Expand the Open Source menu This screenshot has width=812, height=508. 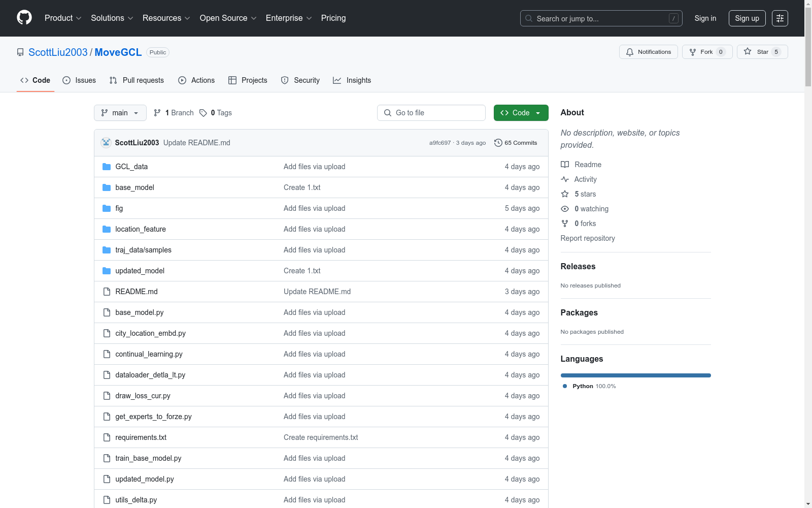(228, 18)
